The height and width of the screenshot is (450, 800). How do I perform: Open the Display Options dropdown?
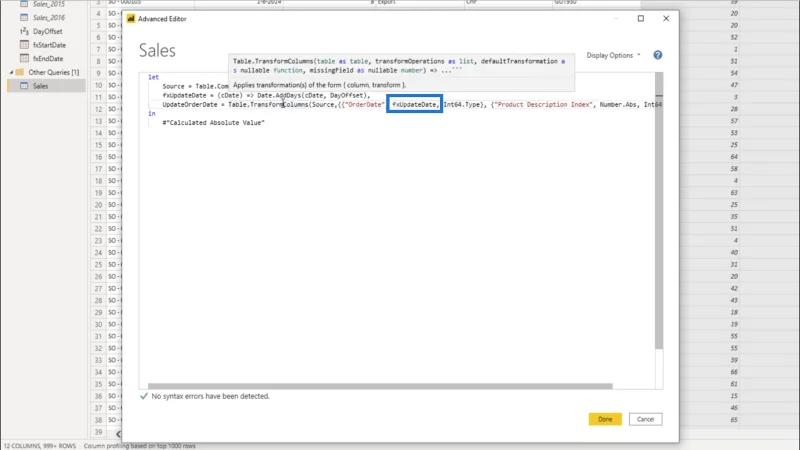point(613,55)
